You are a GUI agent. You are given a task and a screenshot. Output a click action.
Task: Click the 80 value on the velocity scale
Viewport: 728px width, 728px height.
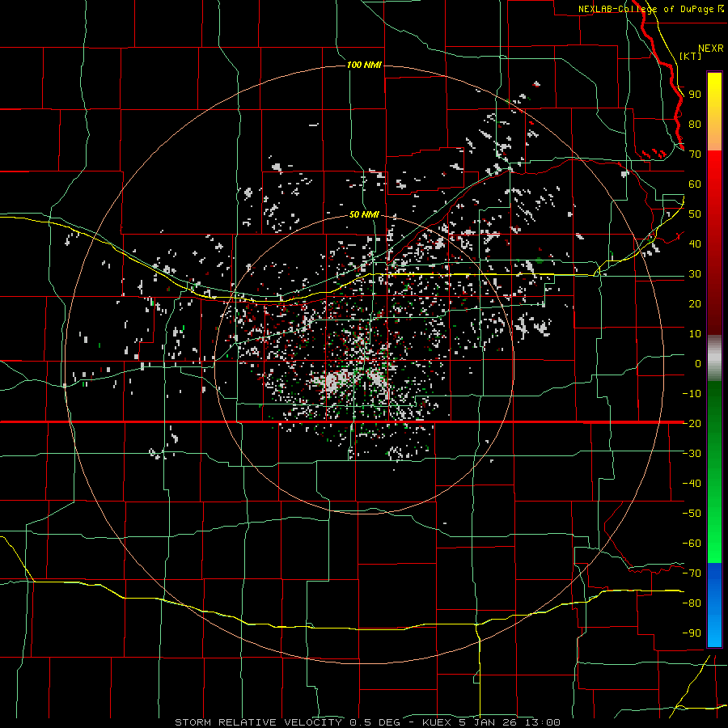pos(695,125)
